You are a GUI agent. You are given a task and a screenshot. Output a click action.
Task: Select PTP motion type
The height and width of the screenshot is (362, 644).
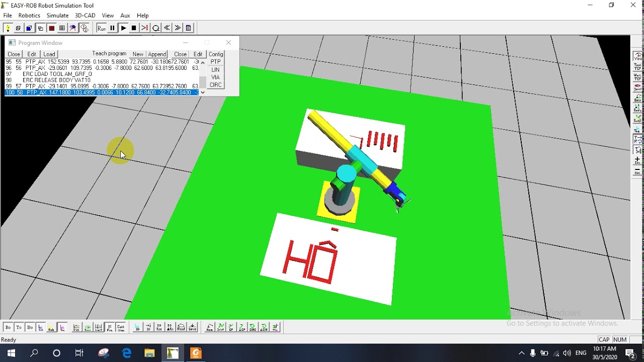coord(215,62)
